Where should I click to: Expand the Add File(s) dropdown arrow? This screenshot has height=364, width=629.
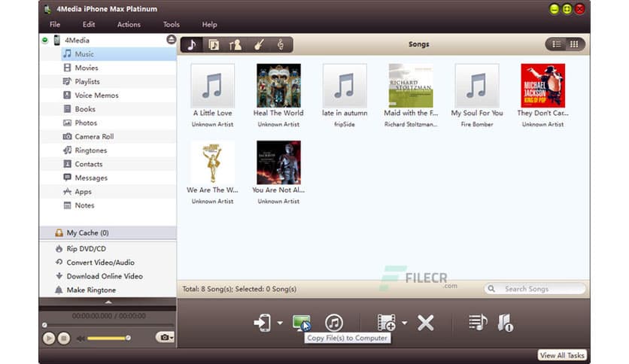(404, 323)
